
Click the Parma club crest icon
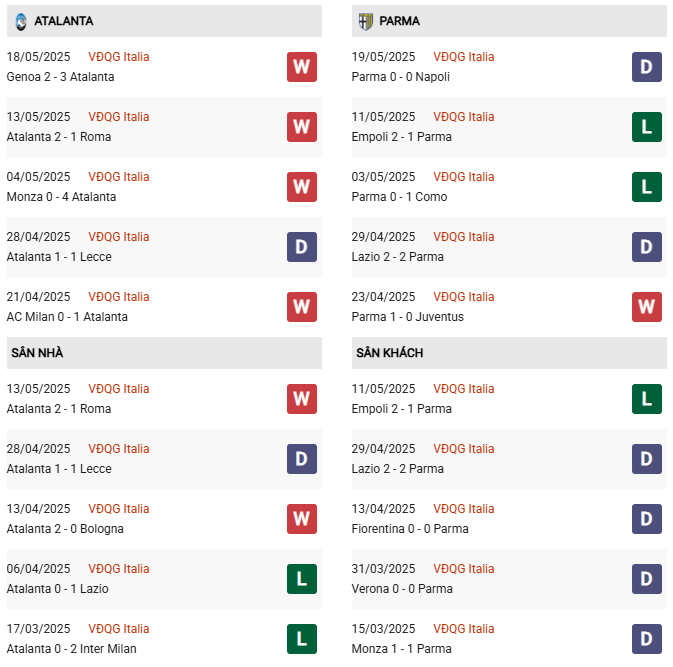coord(364,21)
